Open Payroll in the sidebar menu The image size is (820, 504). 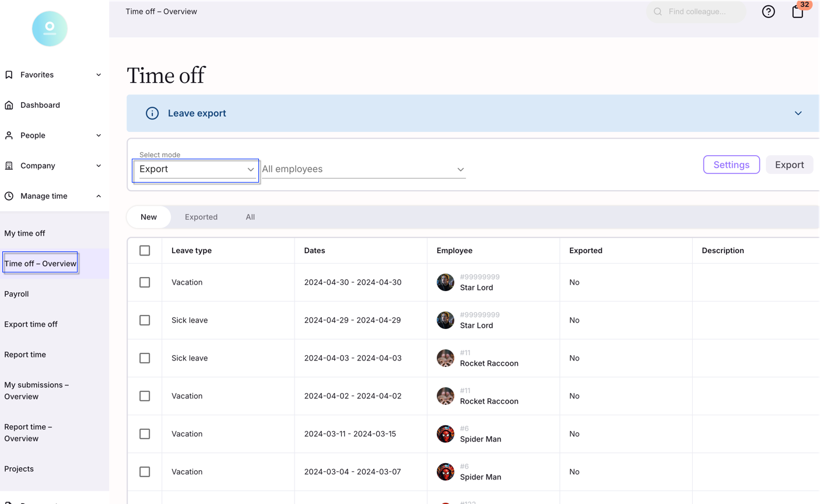[16, 294]
